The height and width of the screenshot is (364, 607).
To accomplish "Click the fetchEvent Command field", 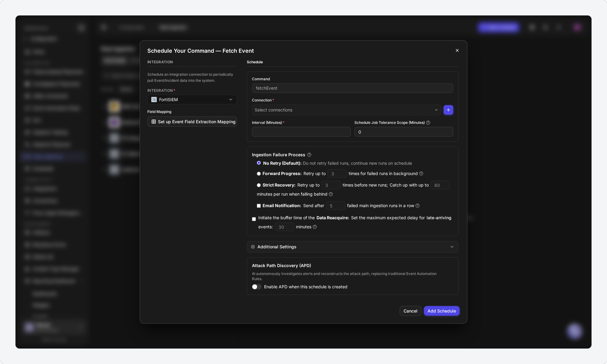I will [x=352, y=88].
